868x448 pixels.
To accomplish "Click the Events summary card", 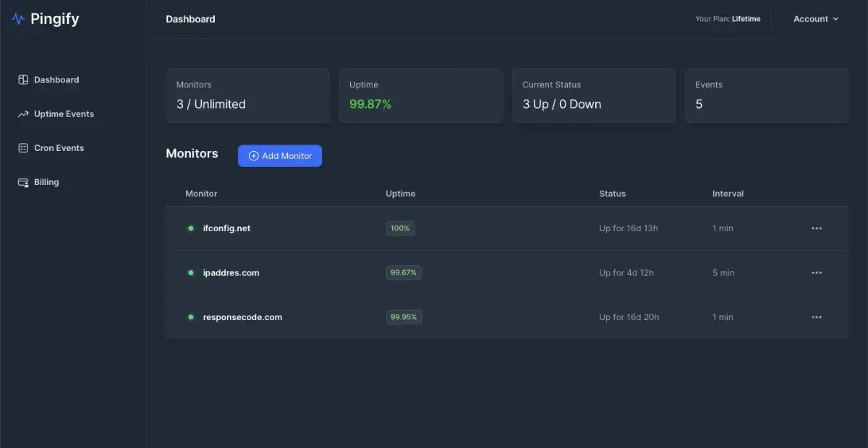I will 766,95.
